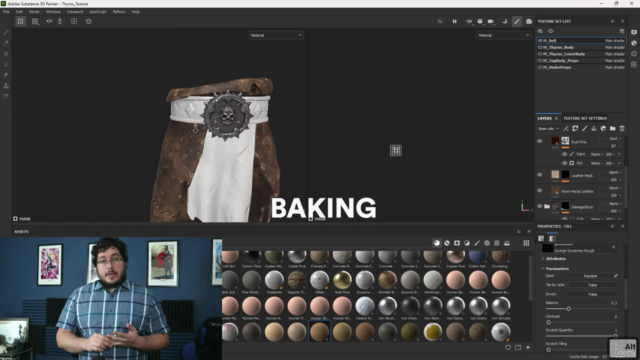Open the History icon on right dock
This screenshot has height=360, width=640.
633,53
